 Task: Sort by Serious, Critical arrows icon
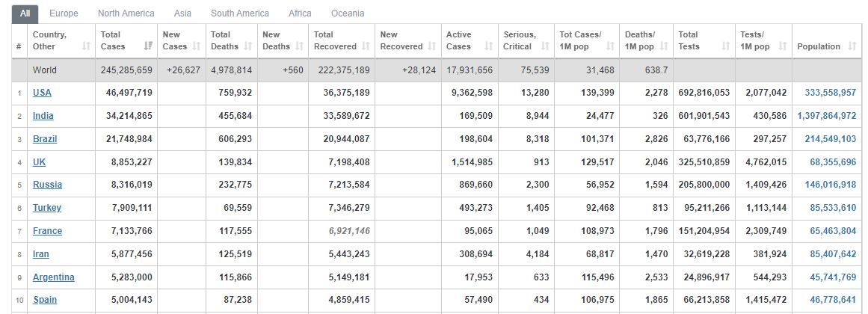pos(545,46)
